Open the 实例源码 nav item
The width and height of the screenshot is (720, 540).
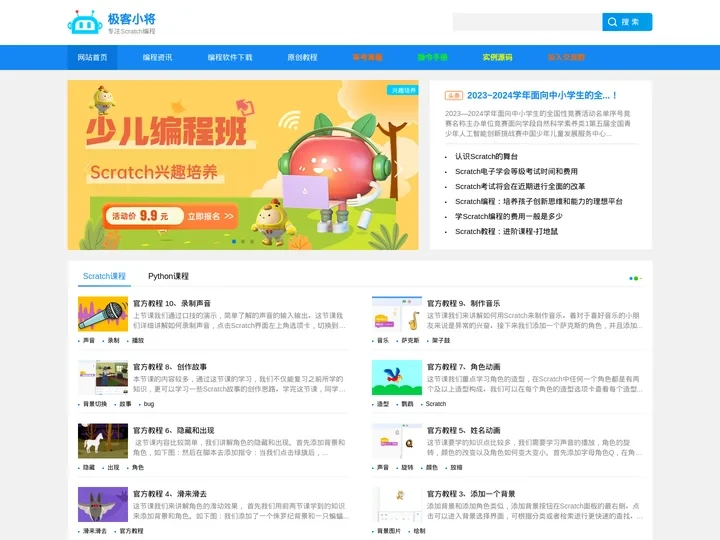pyautogui.click(x=497, y=57)
